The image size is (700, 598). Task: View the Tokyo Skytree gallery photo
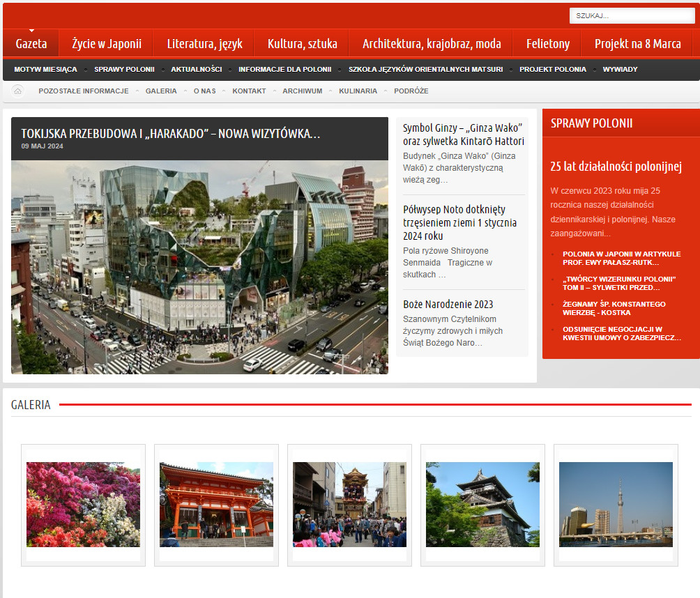pos(616,505)
